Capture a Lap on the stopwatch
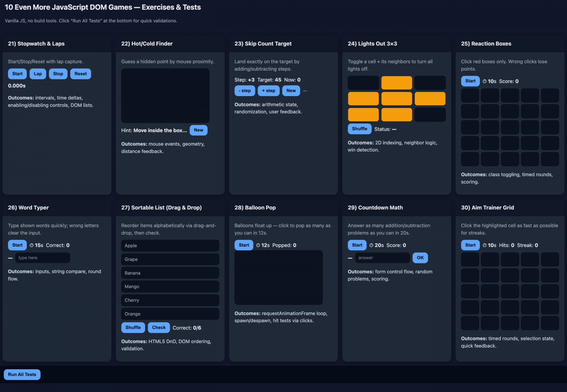Viewport: 567px width, 392px height. tap(38, 74)
